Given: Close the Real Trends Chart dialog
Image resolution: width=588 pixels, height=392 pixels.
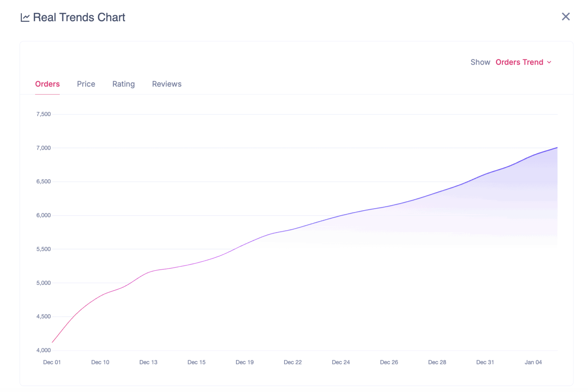Looking at the screenshot, I should coord(565,16).
